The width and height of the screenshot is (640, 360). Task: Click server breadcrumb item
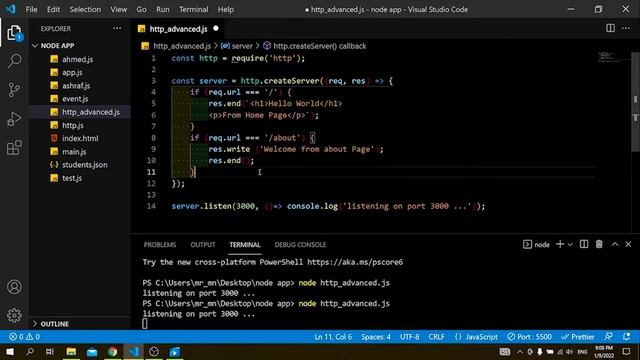tap(237, 46)
